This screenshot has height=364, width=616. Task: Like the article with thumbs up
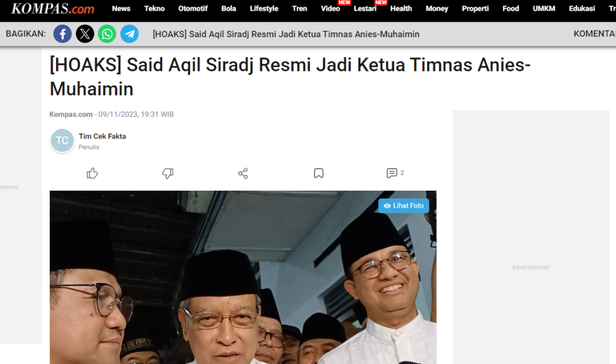92,173
